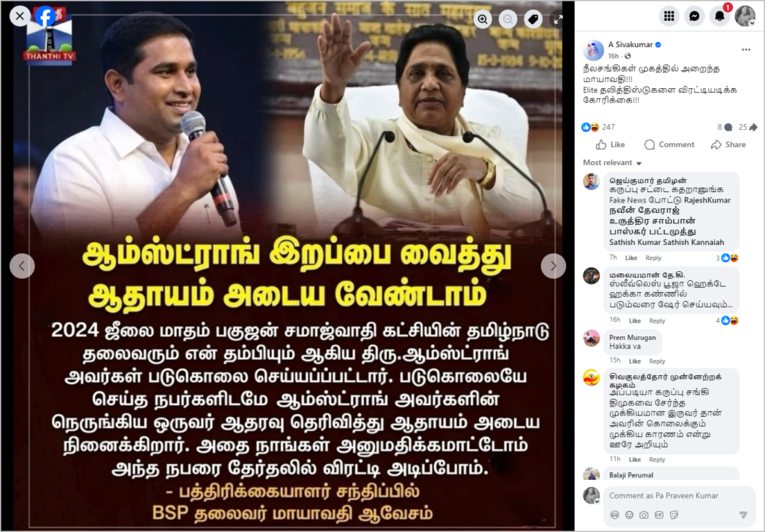Insert an emoji into comment
Image resolution: width=765 pixels, height=532 pixels.
[629, 515]
